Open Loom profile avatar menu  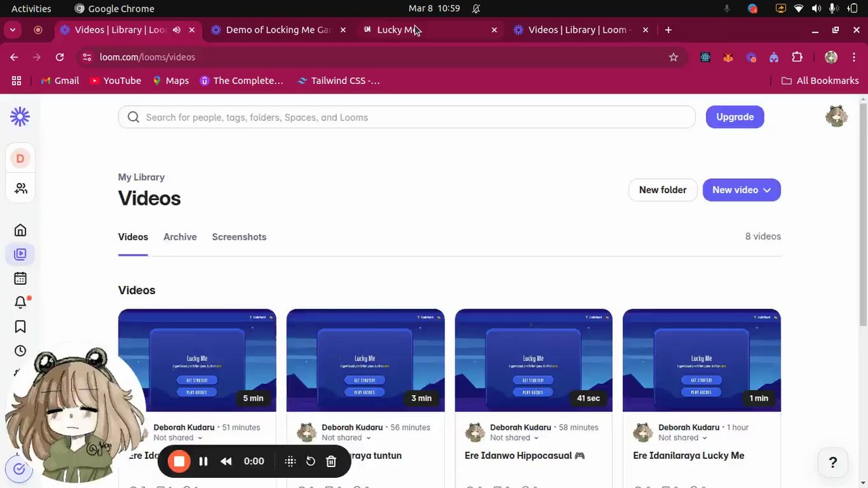click(837, 117)
